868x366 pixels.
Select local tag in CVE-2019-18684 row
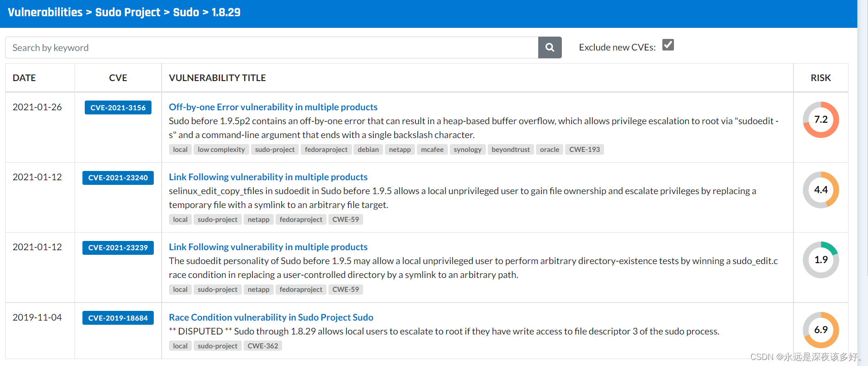[x=180, y=346]
